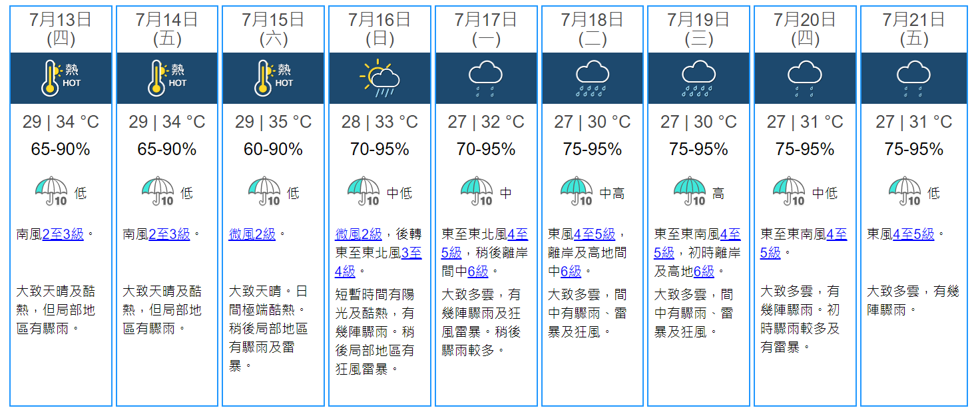
Task: Click the sunny showers icon for 7月16日
Action: [379, 79]
